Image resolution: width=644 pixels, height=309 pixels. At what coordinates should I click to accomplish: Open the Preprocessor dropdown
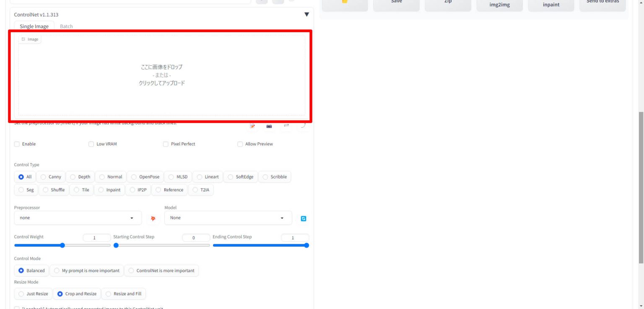[x=77, y=218]
